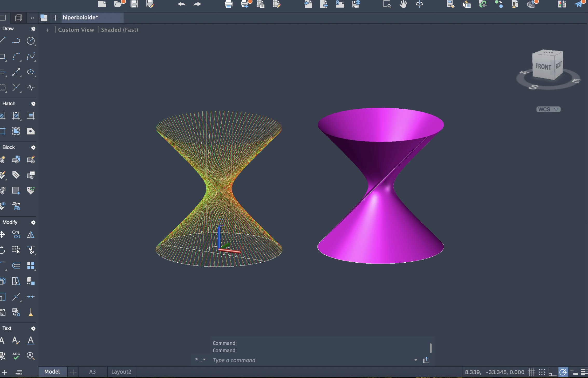Open the WCS coordinate system dropdown
The height and width of the screenshot is (378, 588).
pyautogui.click(x=548, y=109)
